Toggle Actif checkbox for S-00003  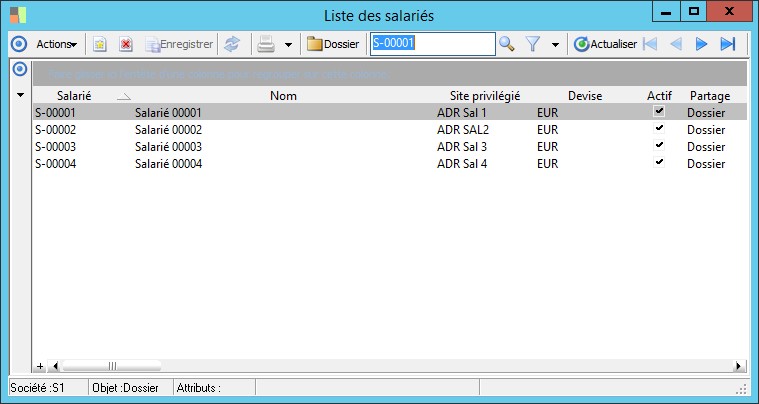pos(659,145)
